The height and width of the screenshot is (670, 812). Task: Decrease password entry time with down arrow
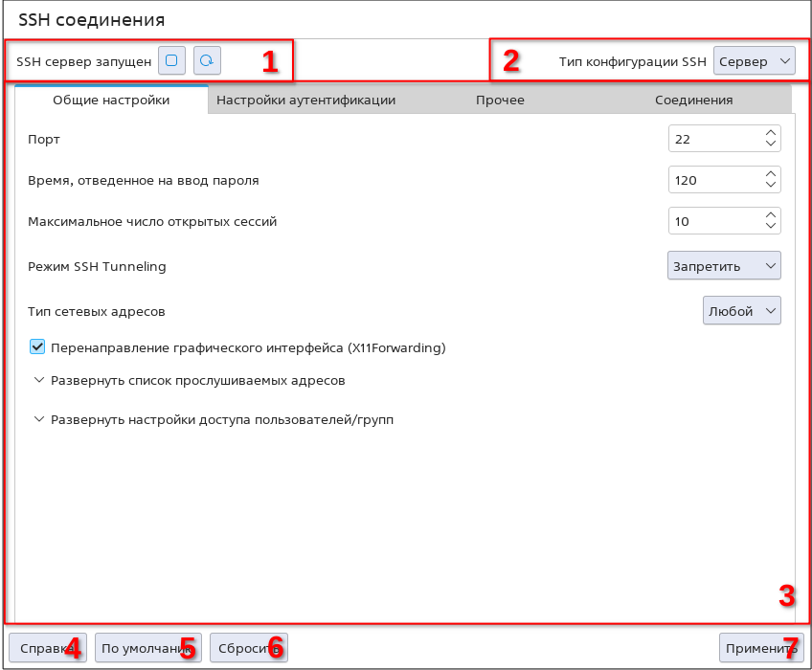click(771, 186)
